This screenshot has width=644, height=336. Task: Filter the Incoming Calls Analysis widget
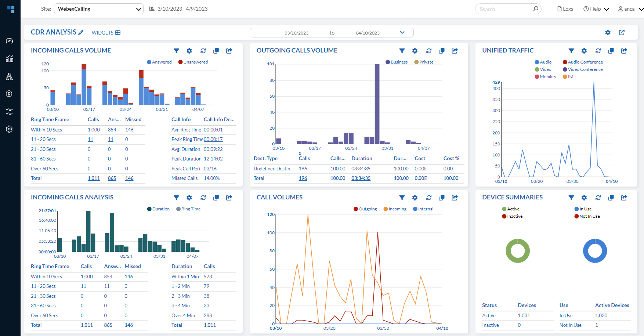[x=176, y=198]
